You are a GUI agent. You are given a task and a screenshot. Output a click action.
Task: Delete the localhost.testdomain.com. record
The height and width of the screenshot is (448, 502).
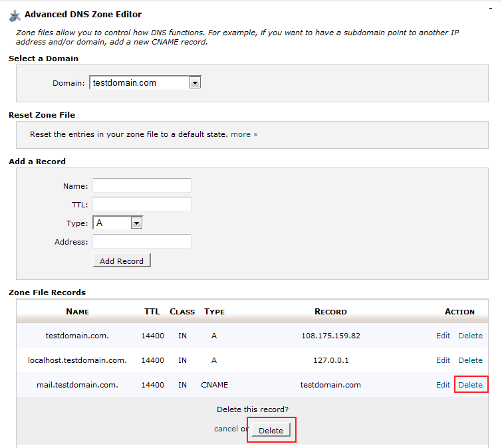coord(470,360)
